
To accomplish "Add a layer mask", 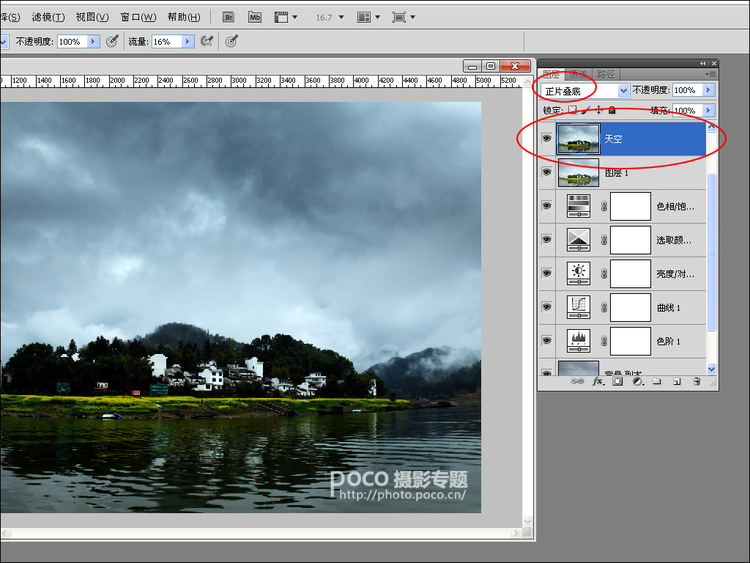I will tap(618, 381).
